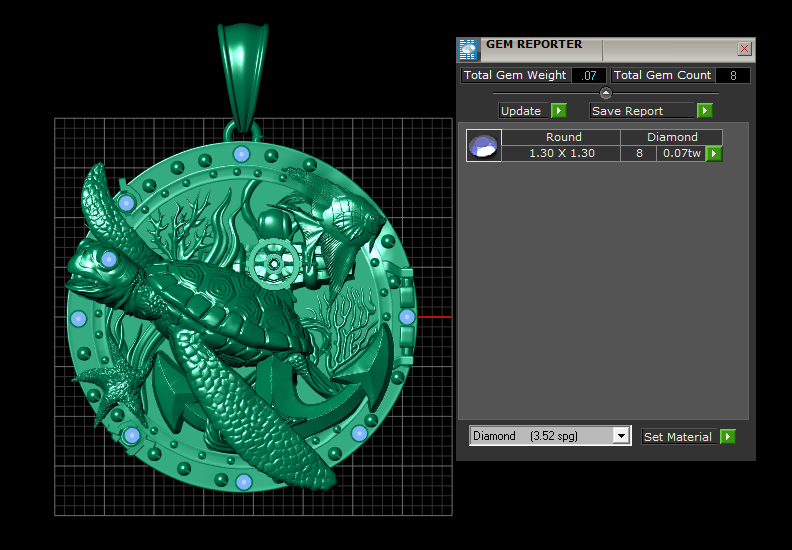Select the gem in the turtle's eye

pos(109,260)
